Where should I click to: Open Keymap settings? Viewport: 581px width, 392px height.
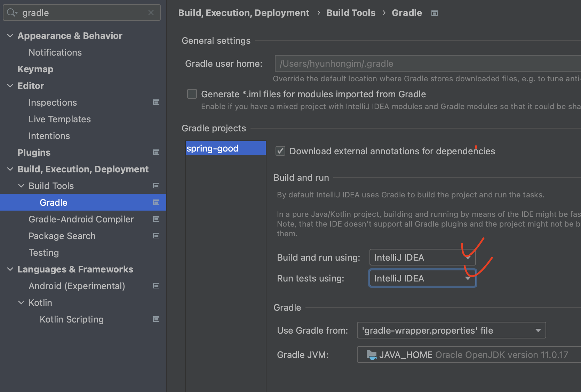pos(35,69)
